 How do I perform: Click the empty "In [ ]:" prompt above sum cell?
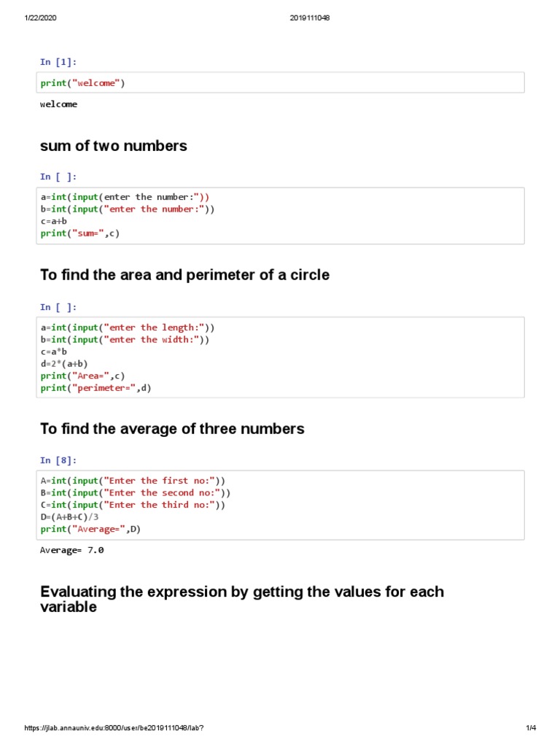(x=58, y=177)
